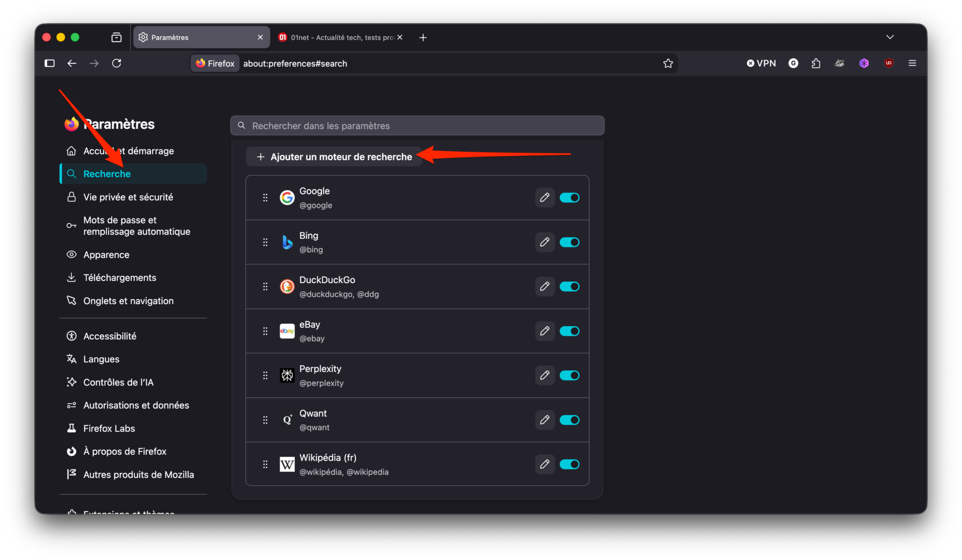
Task: Edit the Perplexity search engine
Action: coord(545,375)
